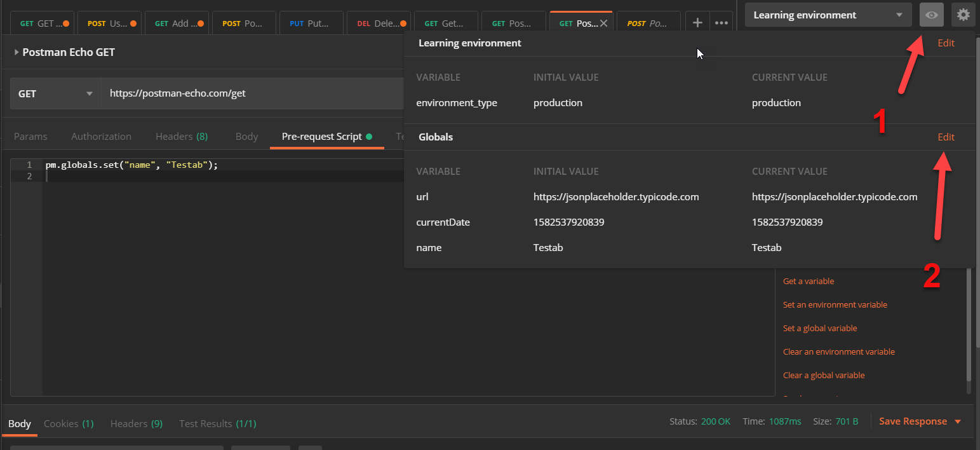The image size is (980, 450).
Task: Expand the Learning environment dropdown
Action: [828, 15]
